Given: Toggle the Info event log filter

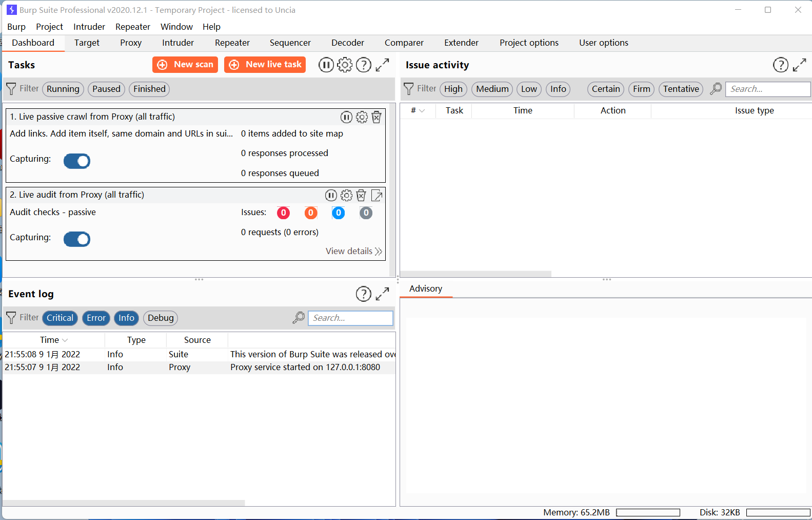Looking at the screenshot, I should (x=126, y=318).
